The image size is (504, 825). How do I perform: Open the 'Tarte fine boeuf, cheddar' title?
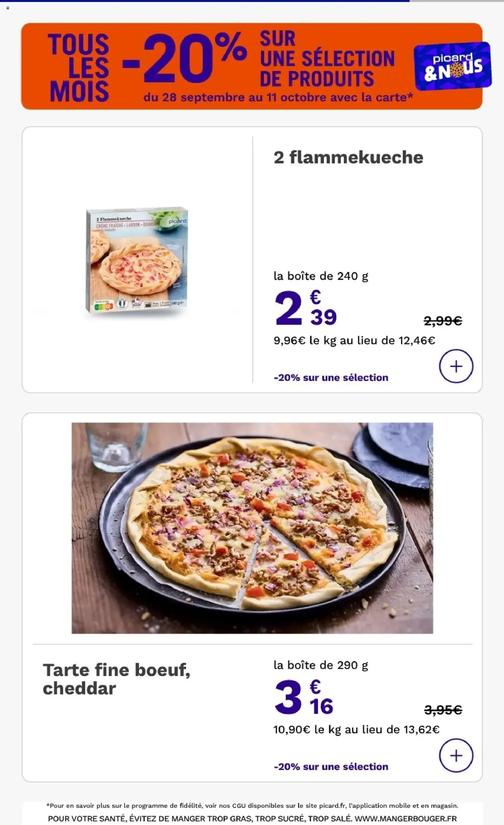tap(116, 679)
